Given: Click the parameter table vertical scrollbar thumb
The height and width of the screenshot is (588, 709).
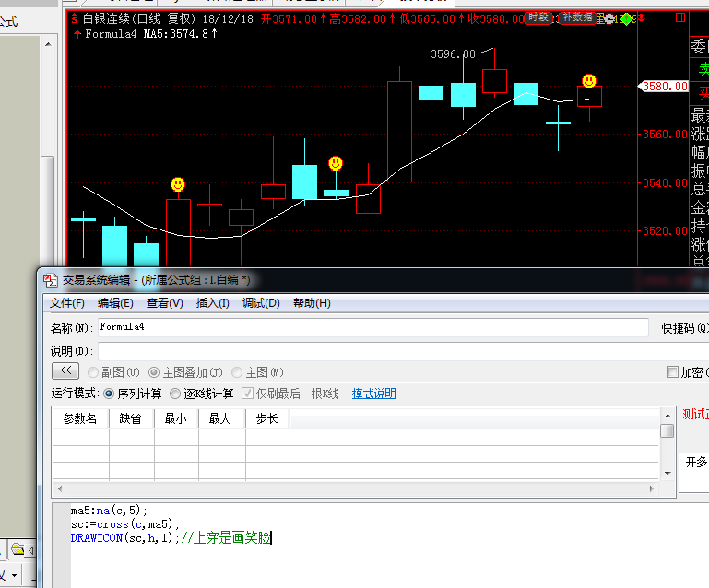Looking at the screenshot, I should point(668,430).
